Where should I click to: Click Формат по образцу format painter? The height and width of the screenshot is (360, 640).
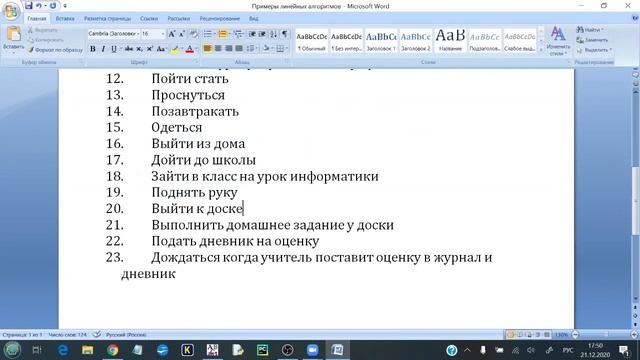pos(55,50)
